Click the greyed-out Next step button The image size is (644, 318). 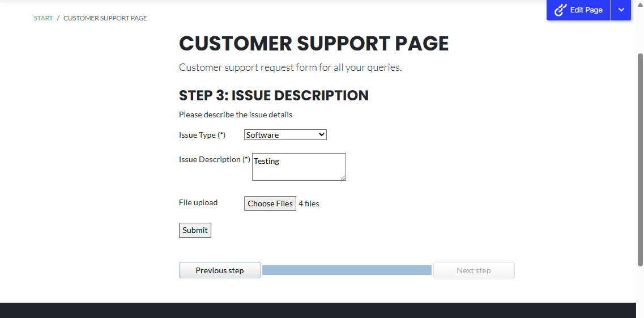474,270
